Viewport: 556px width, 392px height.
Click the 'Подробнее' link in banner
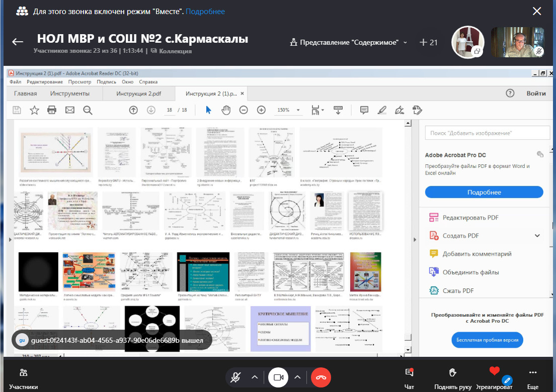click(x=205, y=11)
